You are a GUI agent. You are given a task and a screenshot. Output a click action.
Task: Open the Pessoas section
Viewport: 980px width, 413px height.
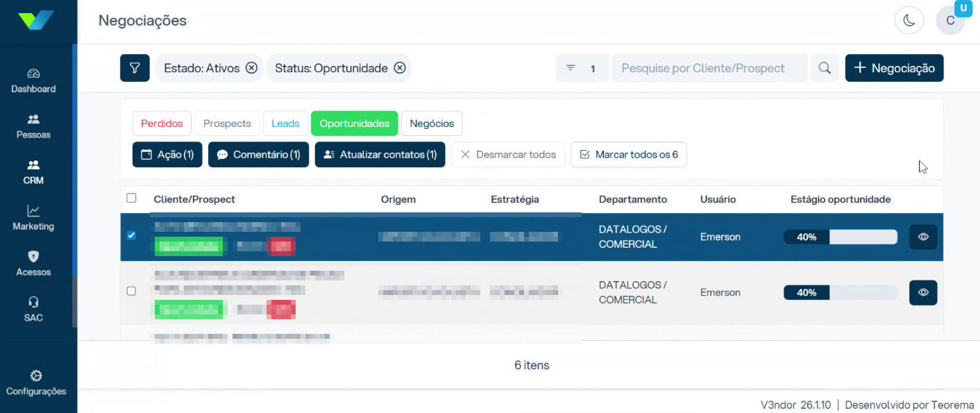(x=33, y=126)
